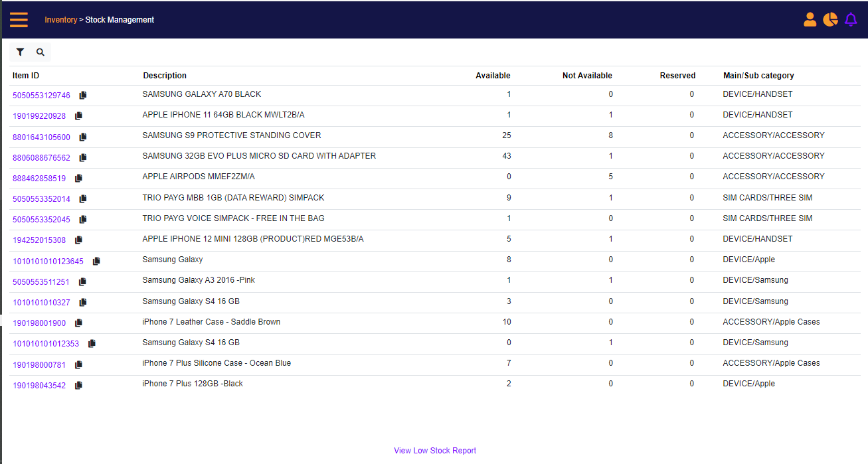Open item link 8801643105600
Viewport: 868px width, 464px height.
pos(41,137)
